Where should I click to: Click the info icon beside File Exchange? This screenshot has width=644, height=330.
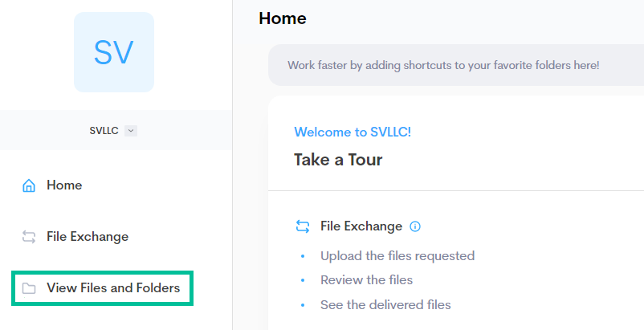(415, 226)
